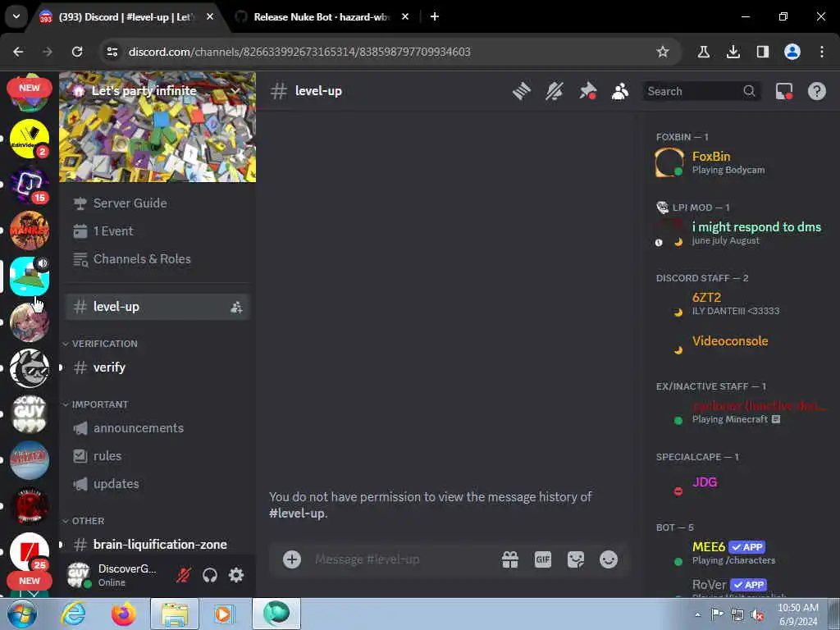Open the Inbox icon
Viewport: 840px width, 630px height.
(784, 91)
